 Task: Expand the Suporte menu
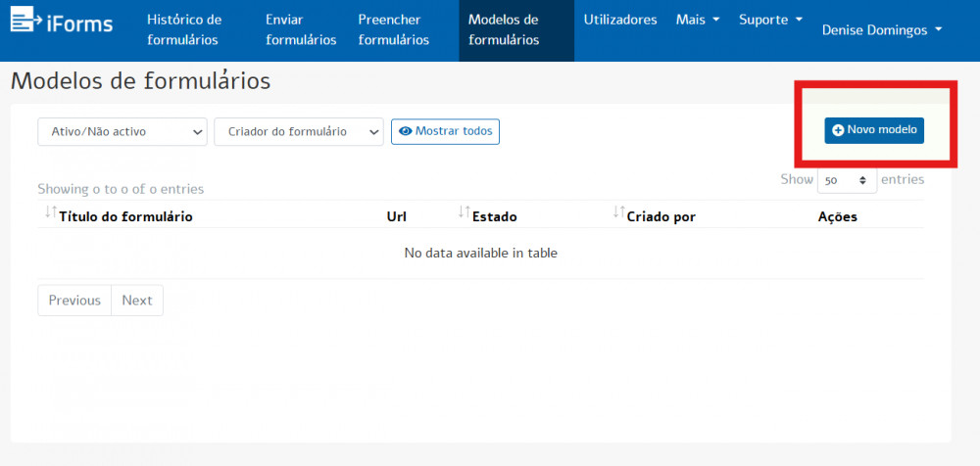tap(770, 20)
